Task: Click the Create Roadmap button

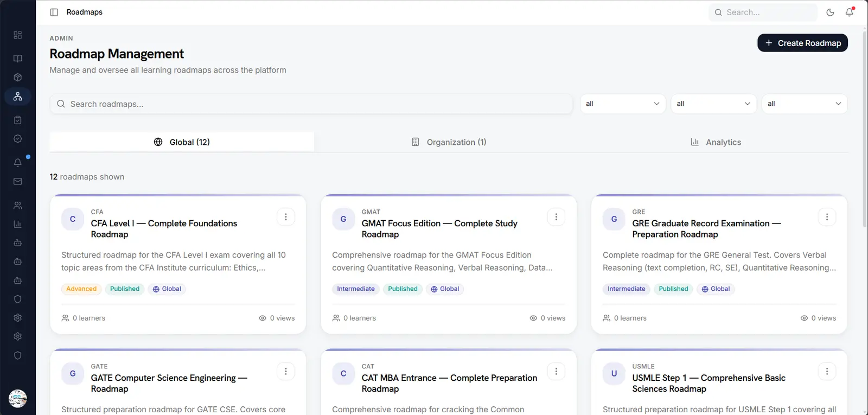Action: coord(802,43)
